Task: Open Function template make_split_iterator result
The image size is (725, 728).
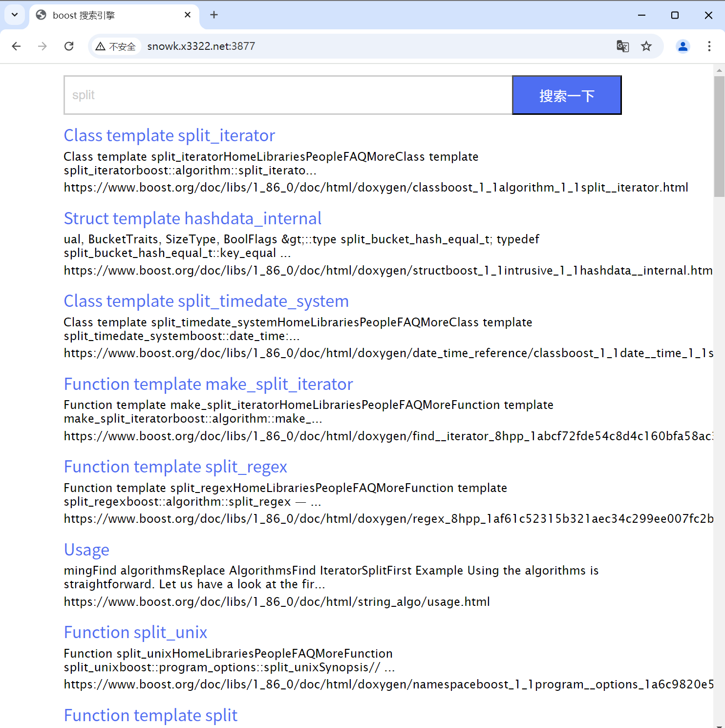Action: 208,384
